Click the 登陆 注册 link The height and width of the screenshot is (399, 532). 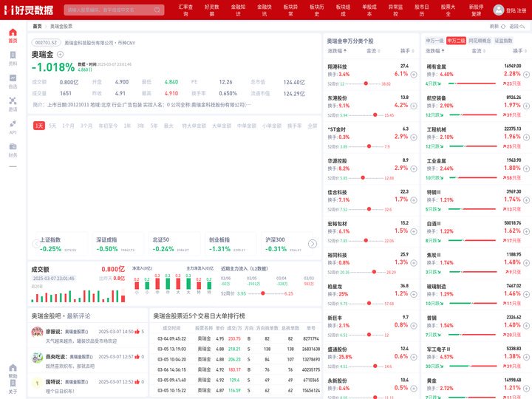tap(516, 10)
